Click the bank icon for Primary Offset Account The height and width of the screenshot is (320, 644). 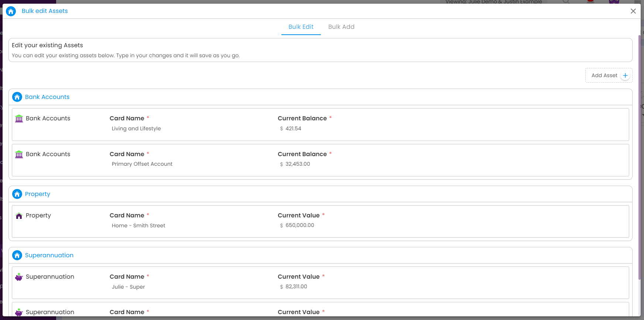[19, 154]
